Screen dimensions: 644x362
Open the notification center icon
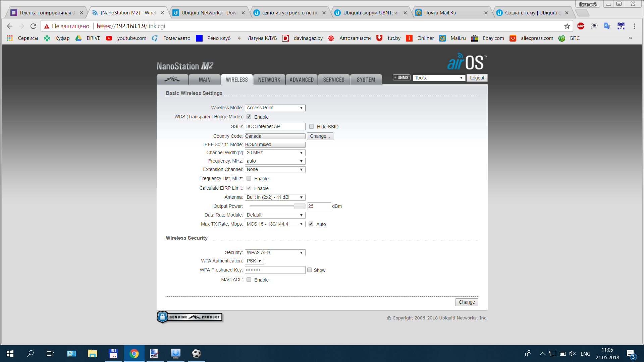pyautogui.click(x=631, y=354)
